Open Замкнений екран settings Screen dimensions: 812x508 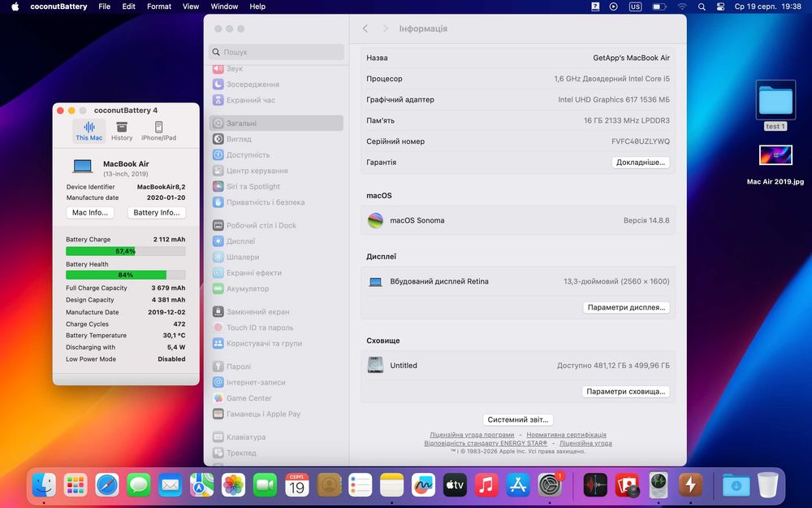click(x=277, y=312)
